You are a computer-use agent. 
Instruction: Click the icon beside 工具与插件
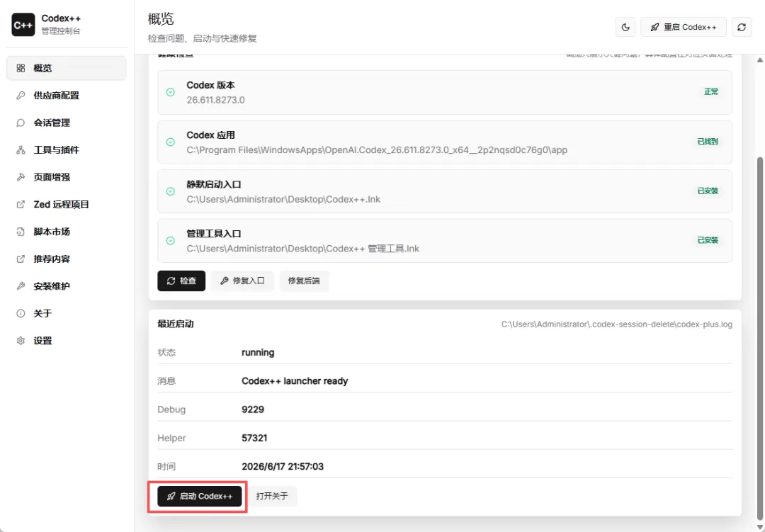point(21,150)
